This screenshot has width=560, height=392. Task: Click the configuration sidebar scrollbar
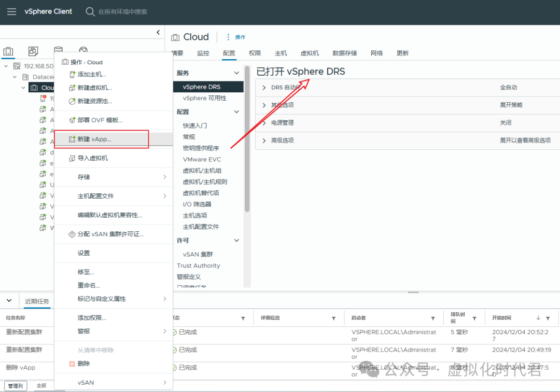click(x=247, y=138)
